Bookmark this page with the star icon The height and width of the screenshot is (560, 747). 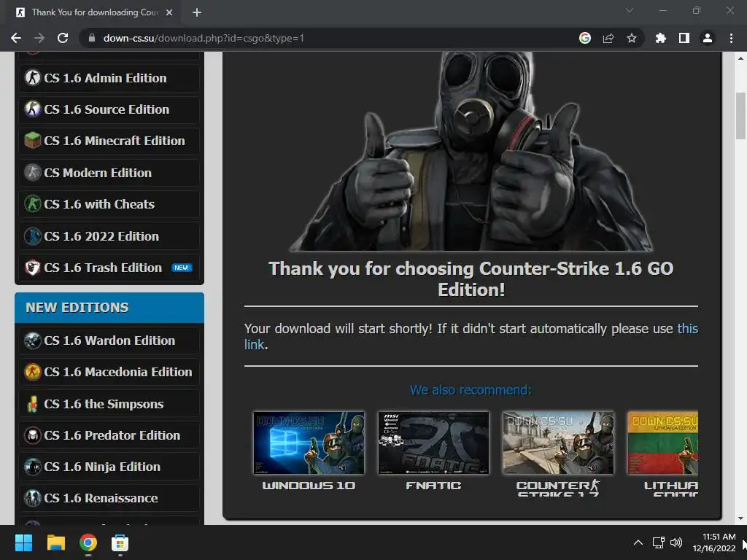tap(632, 38)
